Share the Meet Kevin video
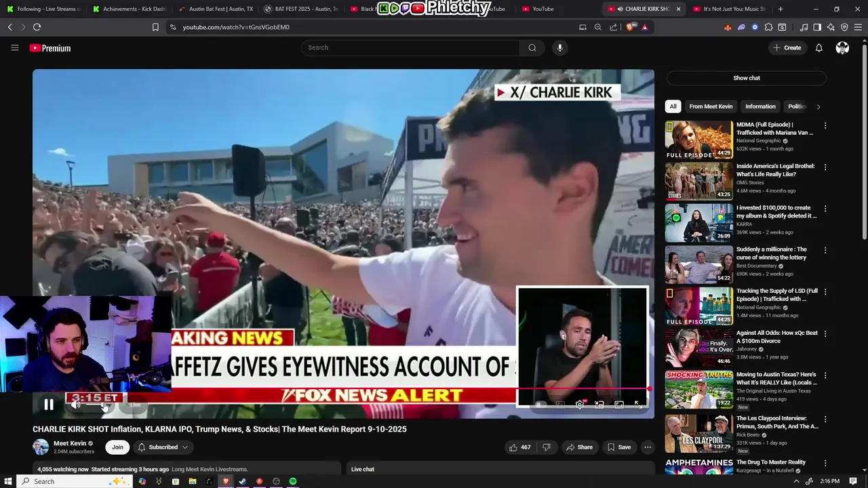This screenshot has width=868, height=488. (580, 447)
